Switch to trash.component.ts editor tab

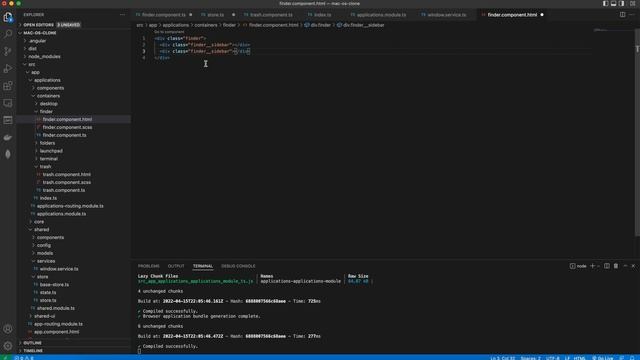271,15
